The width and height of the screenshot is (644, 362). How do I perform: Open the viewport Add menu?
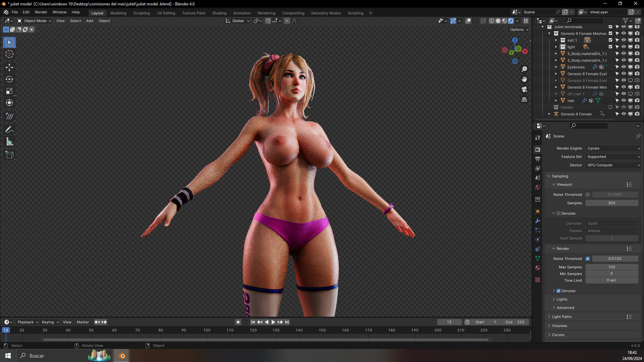pyautogui.click(x=90, y=21)
